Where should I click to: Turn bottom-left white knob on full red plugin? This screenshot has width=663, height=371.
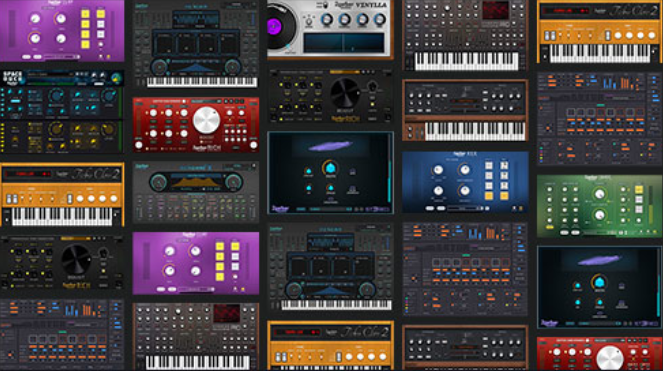coord(139,145)
